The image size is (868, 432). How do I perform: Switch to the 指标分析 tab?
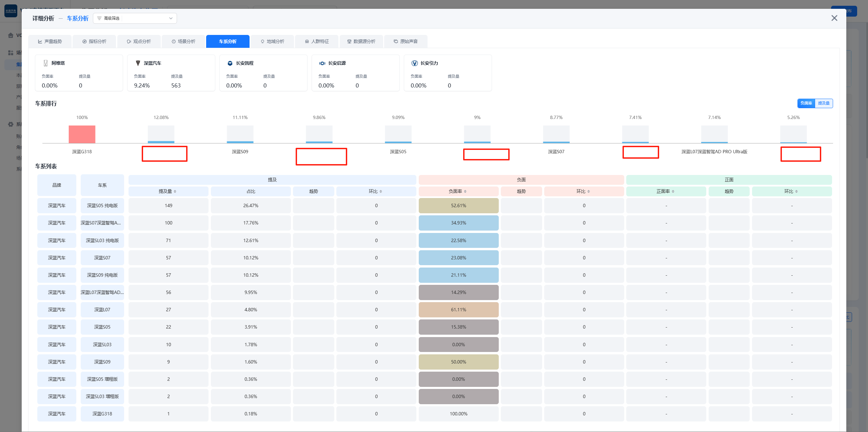(x=94, y=41)
